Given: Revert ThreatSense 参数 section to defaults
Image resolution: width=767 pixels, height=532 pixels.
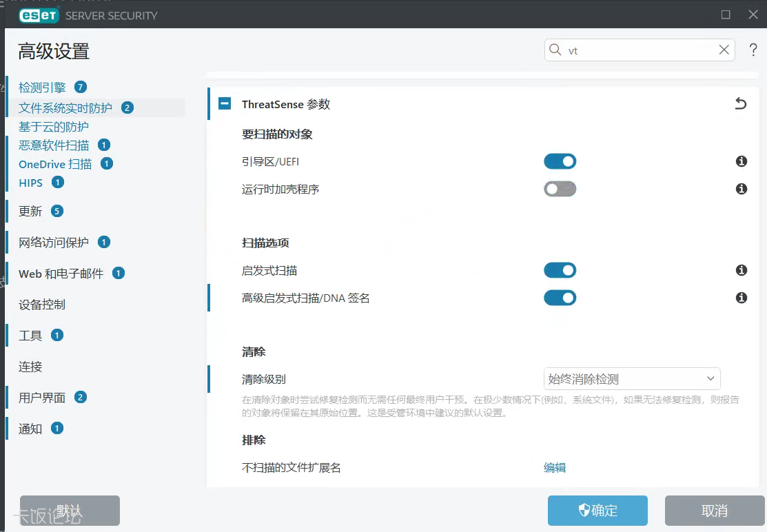Looking at the screenshot, I should [741, 103].
